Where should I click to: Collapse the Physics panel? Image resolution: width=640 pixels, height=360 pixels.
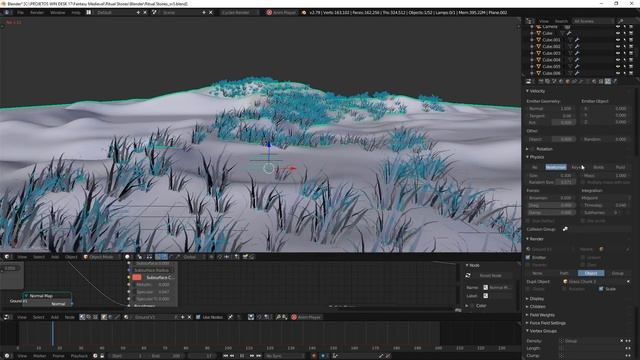click(x=536, y=157)
